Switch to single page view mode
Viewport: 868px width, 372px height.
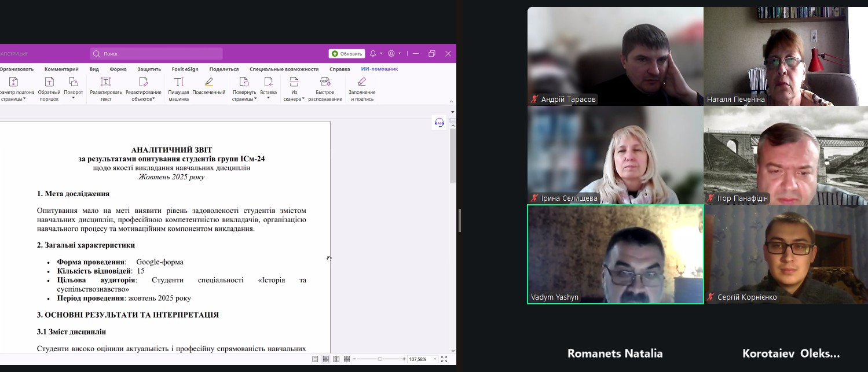[x=315, y=359]
